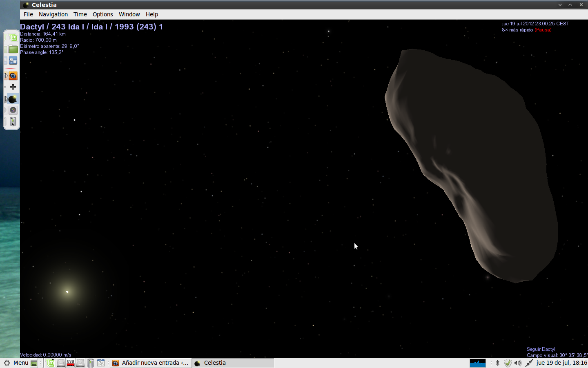Open the File menu
This screenshot has width=588, height=368.
28,14
